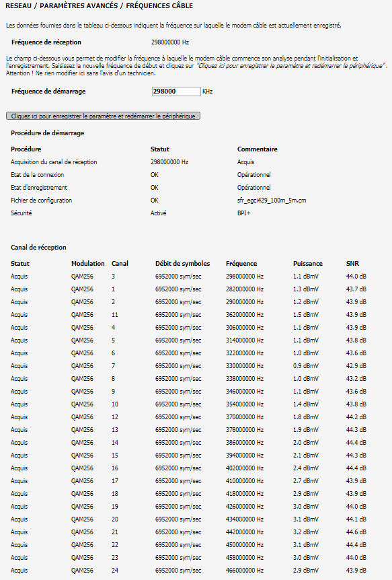392x580 pixels.
Task: Click the configuration file name sfr_egci429_100m_5m.cm
Action: [272, 201]
